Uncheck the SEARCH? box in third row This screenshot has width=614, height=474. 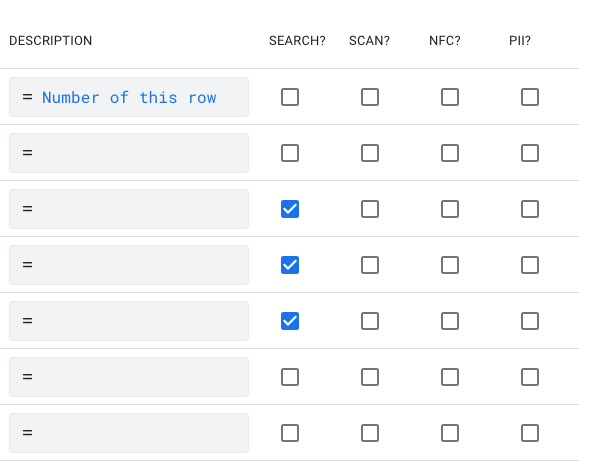pyautogui.click(x=290, y=209)
